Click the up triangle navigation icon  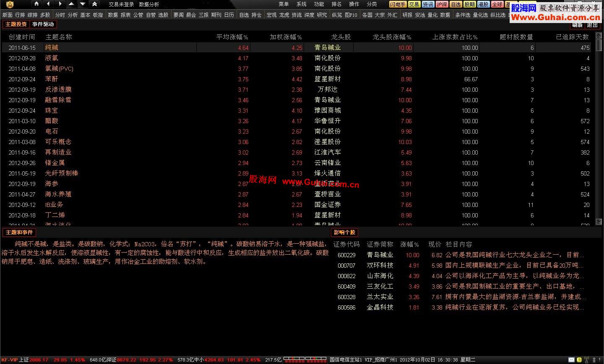(71, 4)
